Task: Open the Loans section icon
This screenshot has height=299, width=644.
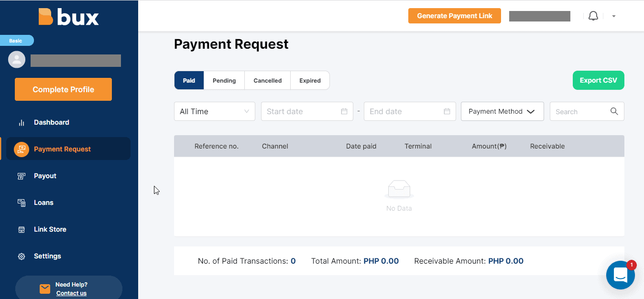Action: [21, 203]
